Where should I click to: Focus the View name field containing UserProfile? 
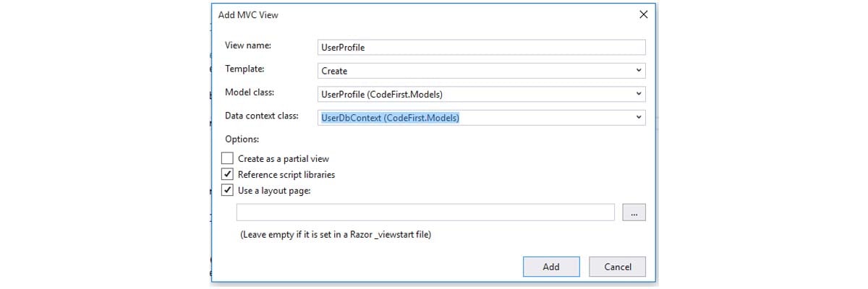click(482, 47)
